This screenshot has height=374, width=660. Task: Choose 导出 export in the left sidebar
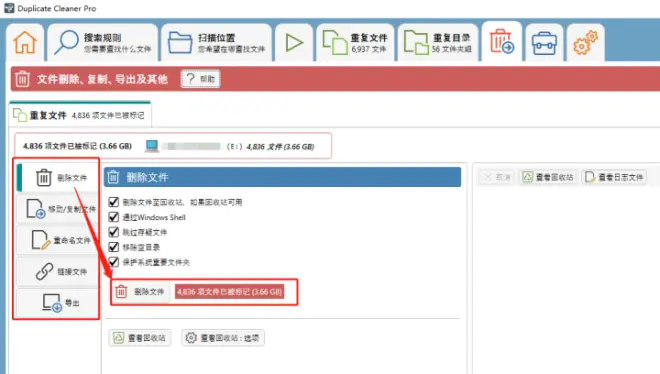tap(58, 302)
